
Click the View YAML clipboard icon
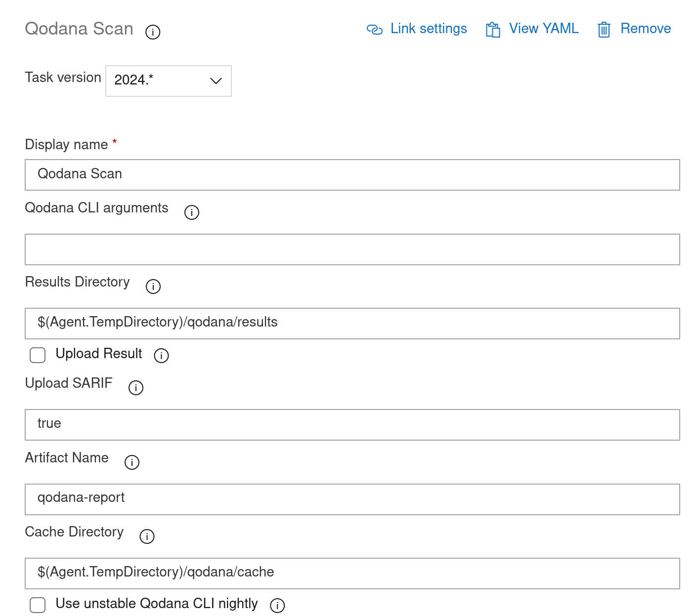(493, 30)
